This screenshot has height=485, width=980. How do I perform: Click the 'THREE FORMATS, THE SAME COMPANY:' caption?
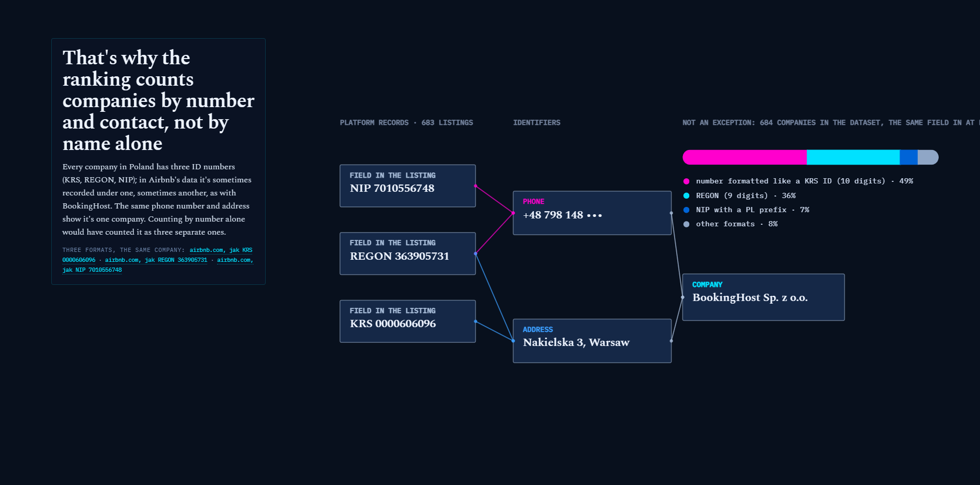click(x=123, y=250)
